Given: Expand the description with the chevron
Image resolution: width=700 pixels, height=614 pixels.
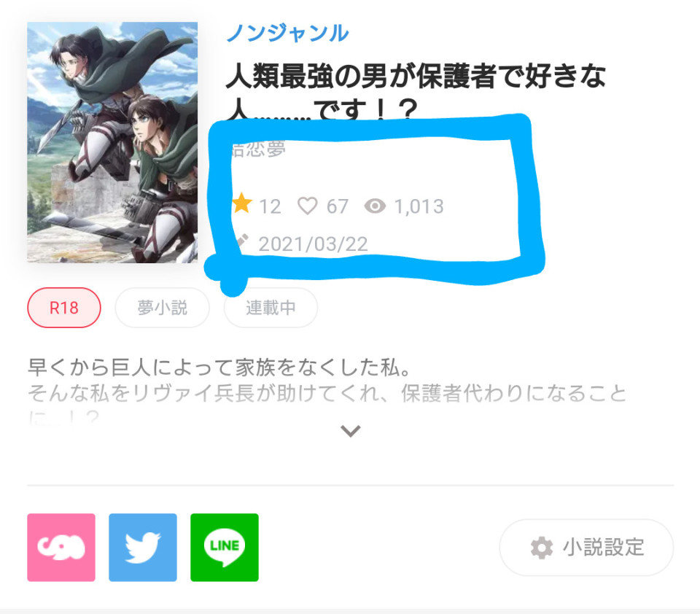Looking at the screenshot, I should pos(351,431).
